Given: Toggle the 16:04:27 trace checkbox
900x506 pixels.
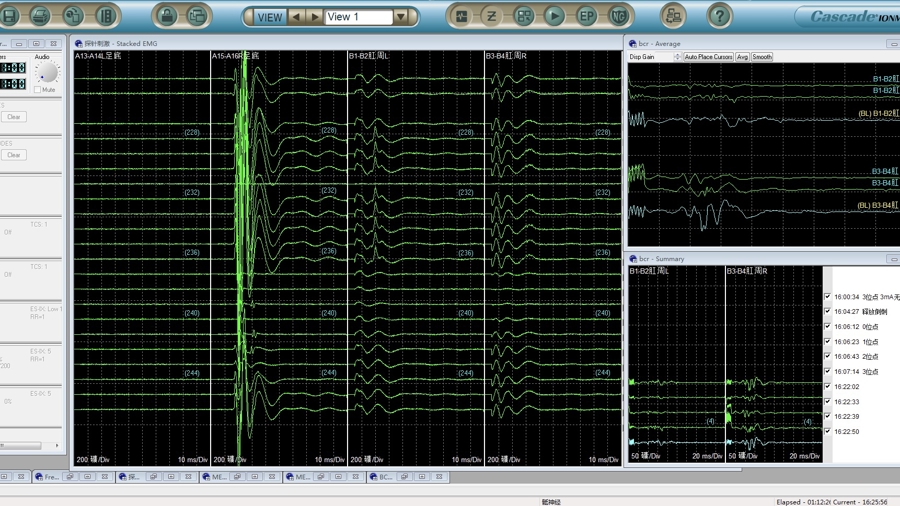Looking at the screenshot, I should (x=827, y=312).
